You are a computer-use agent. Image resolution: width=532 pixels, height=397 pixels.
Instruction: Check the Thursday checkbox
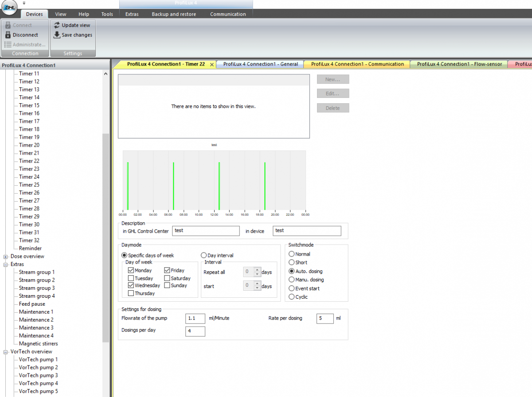click(131, 293)
